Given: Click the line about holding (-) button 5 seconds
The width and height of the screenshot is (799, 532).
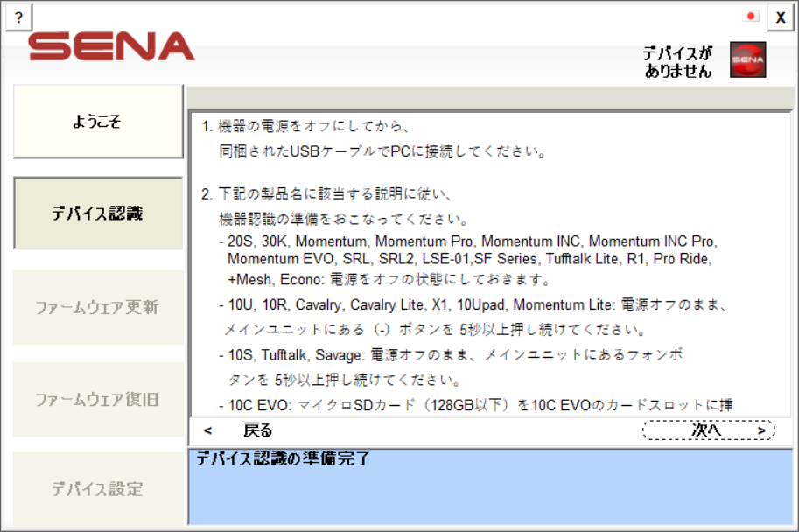Looking at the screenshot, I should tap(435, 330).
